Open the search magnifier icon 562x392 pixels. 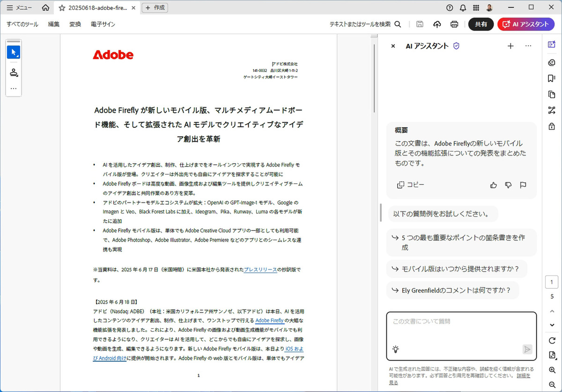tap(398, 24)
